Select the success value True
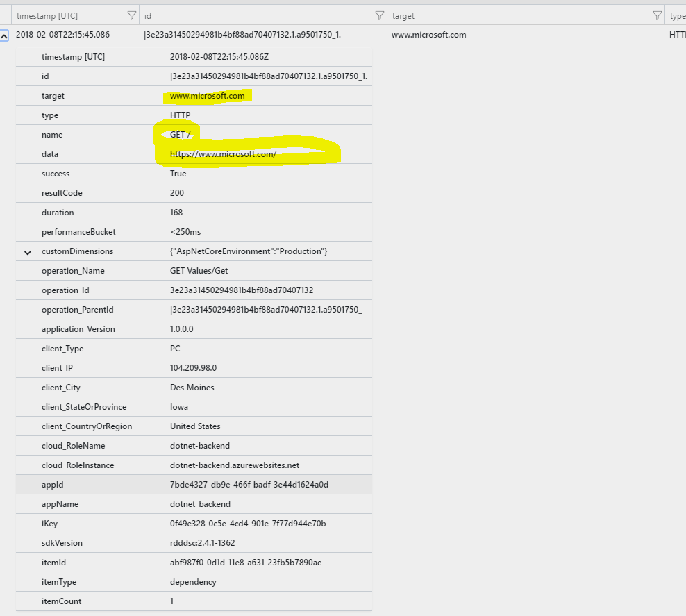 click(x=178, y=173)
